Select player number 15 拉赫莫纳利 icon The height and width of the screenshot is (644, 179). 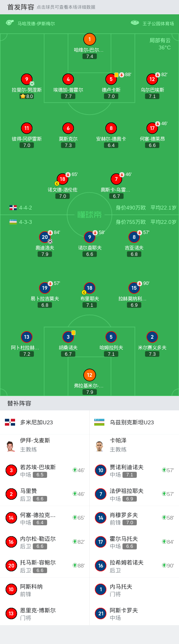pyautogui.click(x=134, y=288)
